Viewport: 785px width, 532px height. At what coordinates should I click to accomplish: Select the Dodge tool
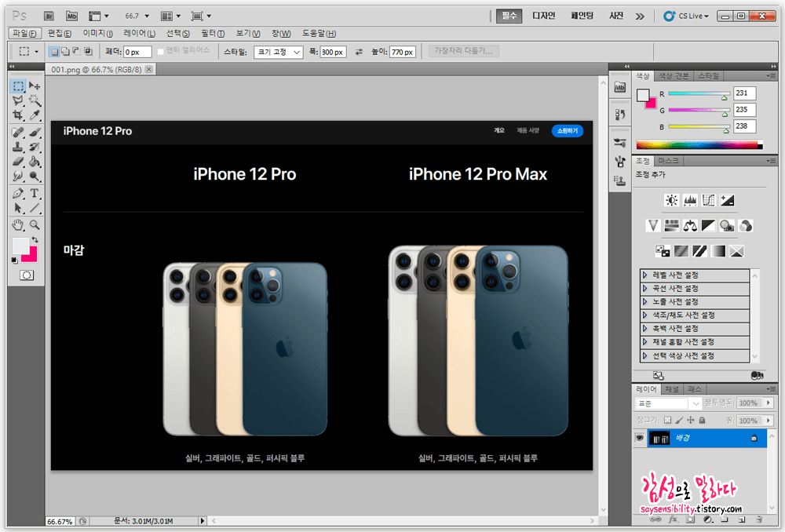[x=35, y=177]
